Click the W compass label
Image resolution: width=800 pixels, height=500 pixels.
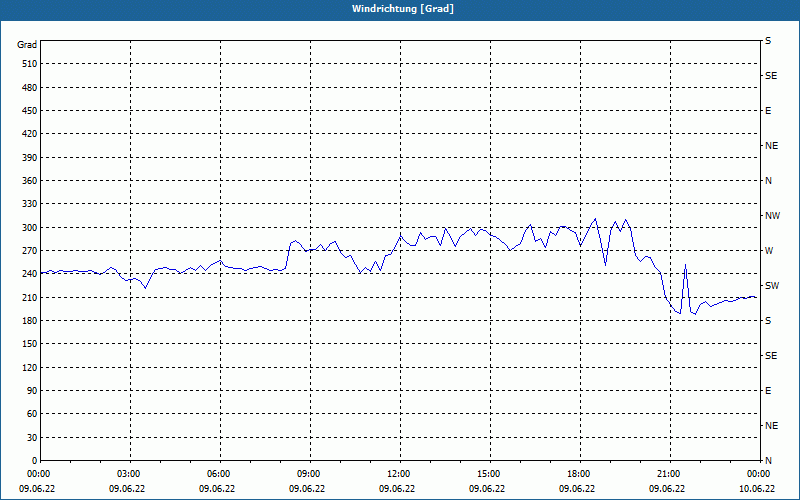(x=769, y=251)
